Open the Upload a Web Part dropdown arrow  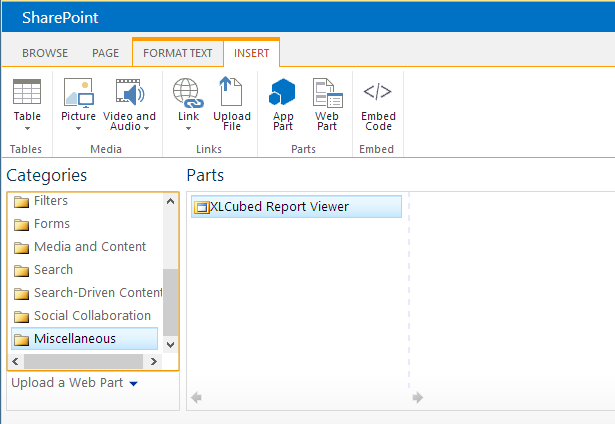[133, 384]
